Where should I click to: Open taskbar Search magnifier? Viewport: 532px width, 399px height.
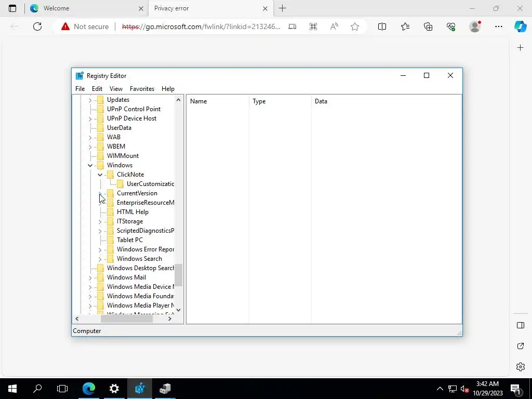37,389
